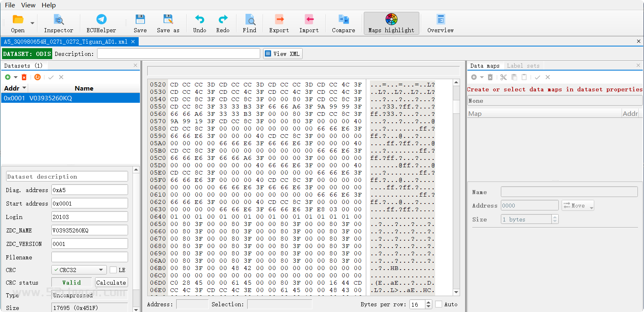This screenshot has width=644, height=312.
Task: Open the File menu
Action: [10, 5]
